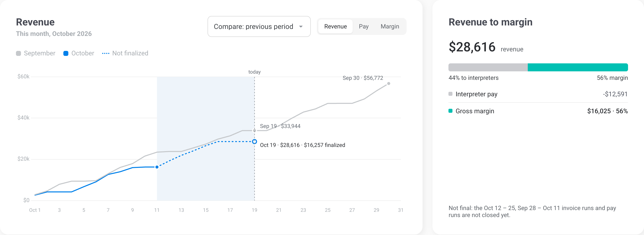The height and width of the screenshot is (235, 644).
Task: Click the gray Interpreter pay swatch
Action: 450,94
